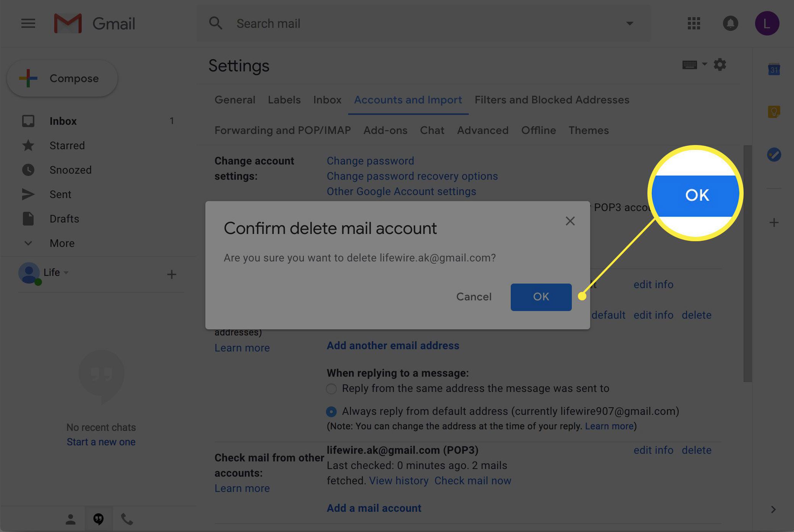Open the Inbox settings tab
The width and height of the screenshot is (794, 532).
point(327,100)
